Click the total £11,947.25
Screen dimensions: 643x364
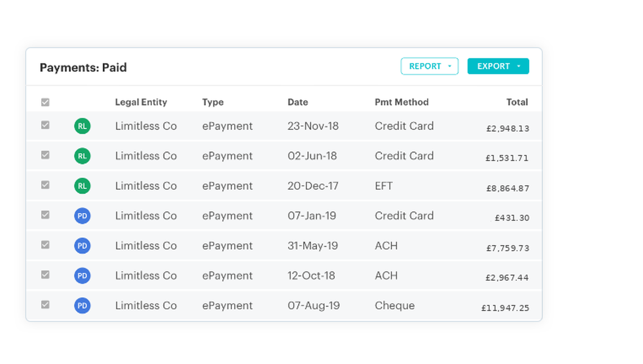pos(505,308)
